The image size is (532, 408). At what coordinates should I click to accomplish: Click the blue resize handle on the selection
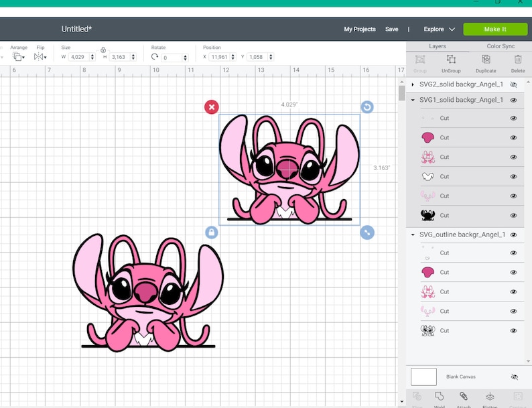367,232
